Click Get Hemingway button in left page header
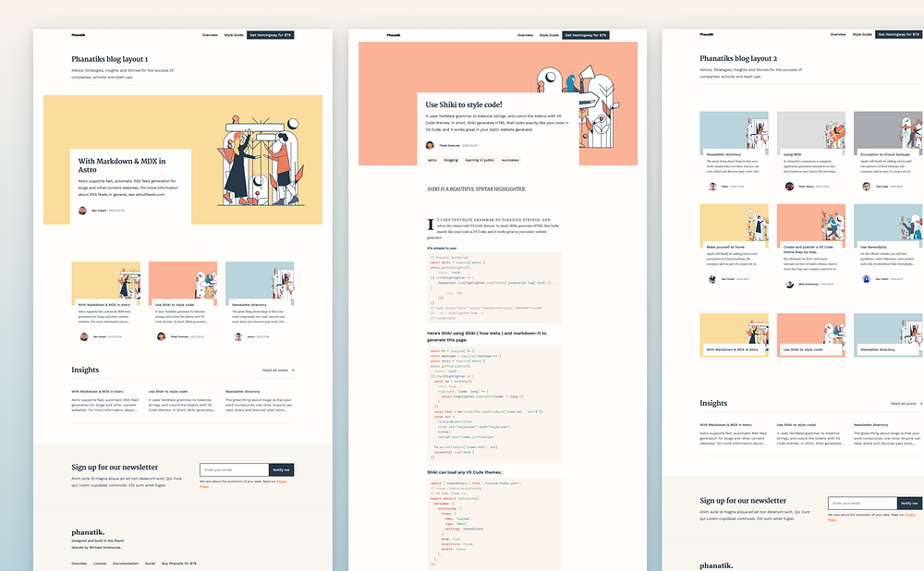This screenshot has width=924, height=571. 271,35
